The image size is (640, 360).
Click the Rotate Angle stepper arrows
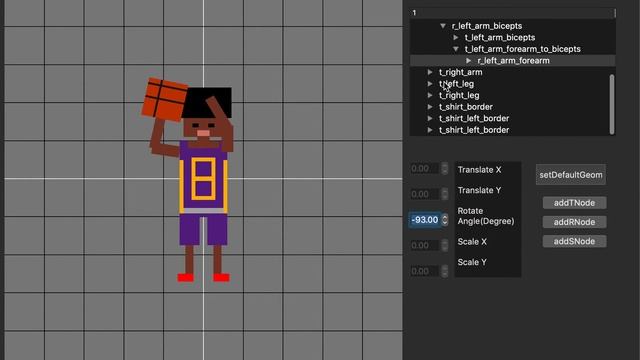coord(445,220)
